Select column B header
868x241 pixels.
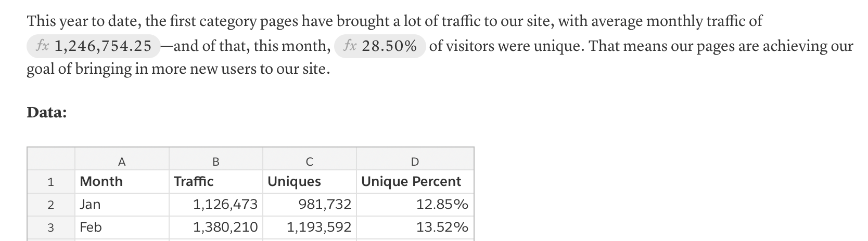click(x=215, y=162)
